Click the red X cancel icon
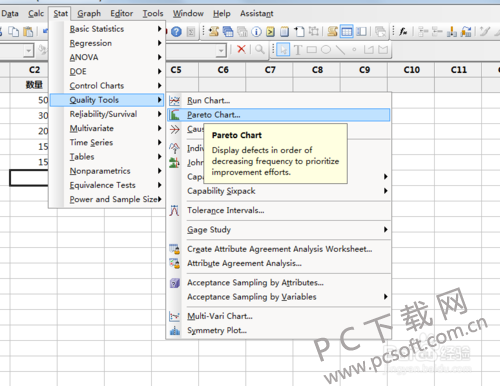Image resolution: width=500 pixels, height=386 pixels. pyautogui.click(x=241, y=49)
